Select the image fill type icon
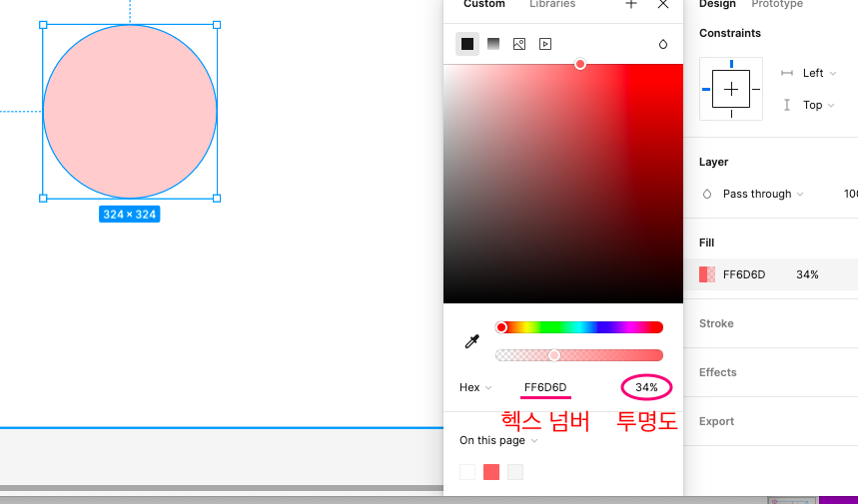The image size is (858, 504). click(519, 44)
